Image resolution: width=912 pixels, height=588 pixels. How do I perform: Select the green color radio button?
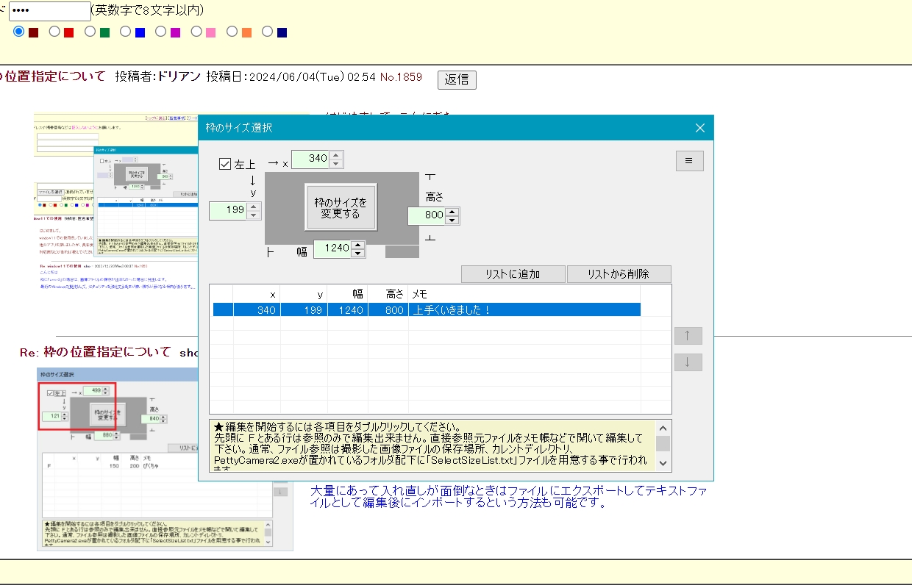(x=90, y=32)
